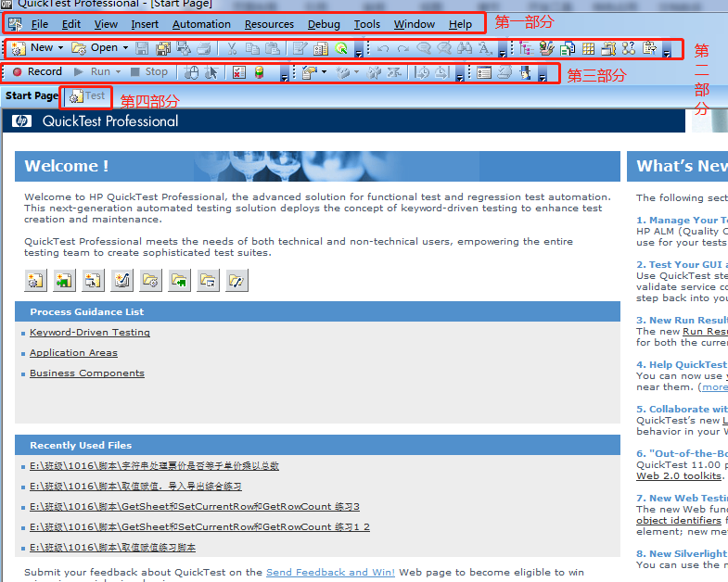
Task: Click the Cut scissors icon
Action: click(x=232, y=48)
